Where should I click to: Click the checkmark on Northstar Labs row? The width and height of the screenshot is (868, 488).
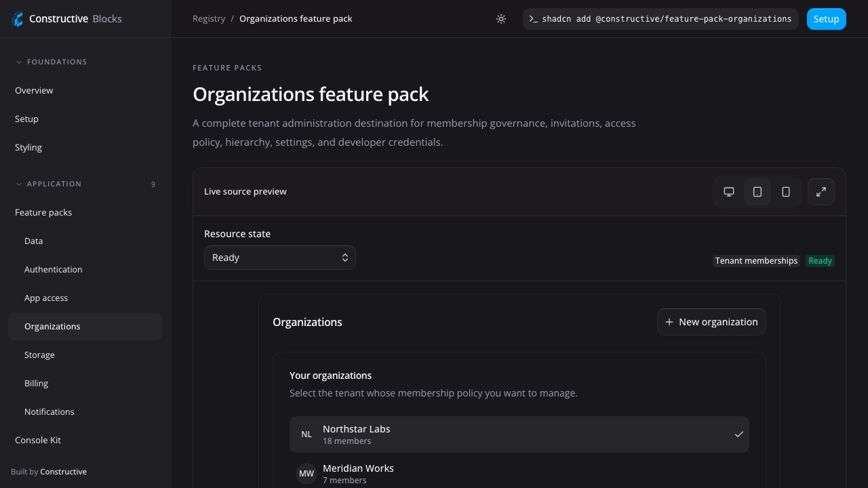point(739,434)
